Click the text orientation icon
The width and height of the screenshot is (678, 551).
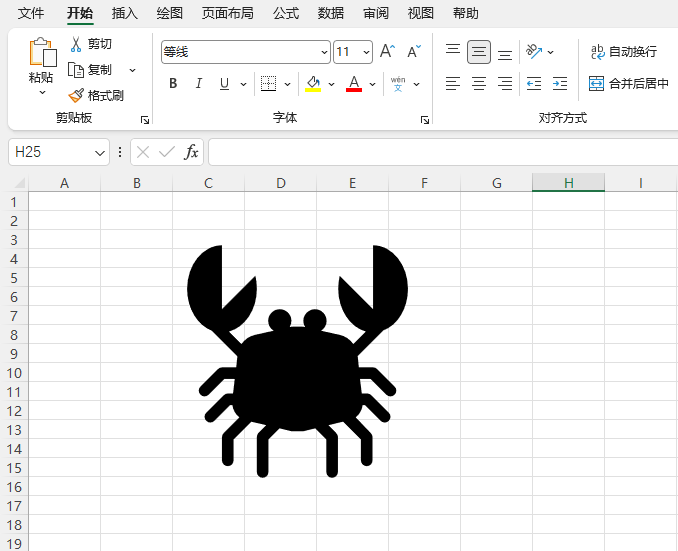point(534,51)
